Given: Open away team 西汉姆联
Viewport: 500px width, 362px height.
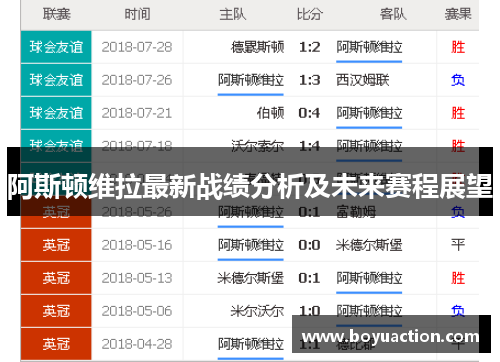Looking at the screenshot, I should tap(363, 80).
